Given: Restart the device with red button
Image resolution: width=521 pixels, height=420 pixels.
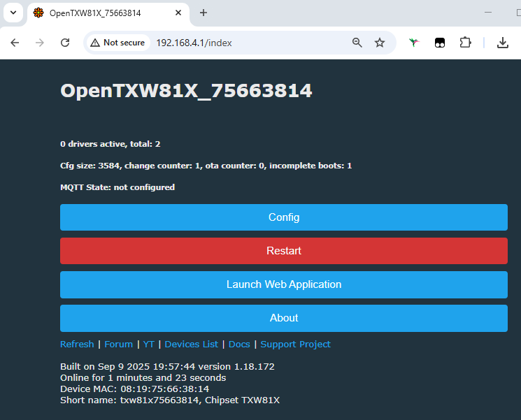Looking at the screenshot, I should (284, 251).
